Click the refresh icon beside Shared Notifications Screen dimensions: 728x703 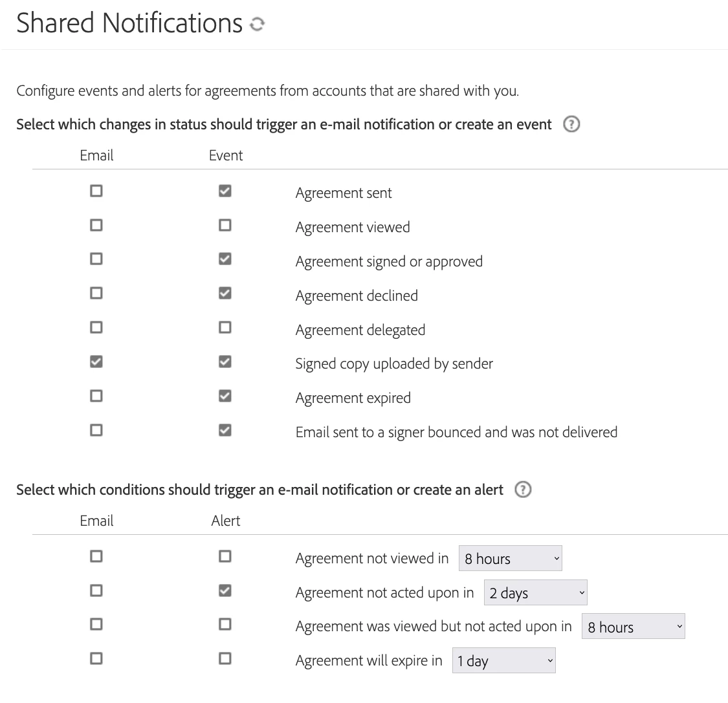click(257, 24)
